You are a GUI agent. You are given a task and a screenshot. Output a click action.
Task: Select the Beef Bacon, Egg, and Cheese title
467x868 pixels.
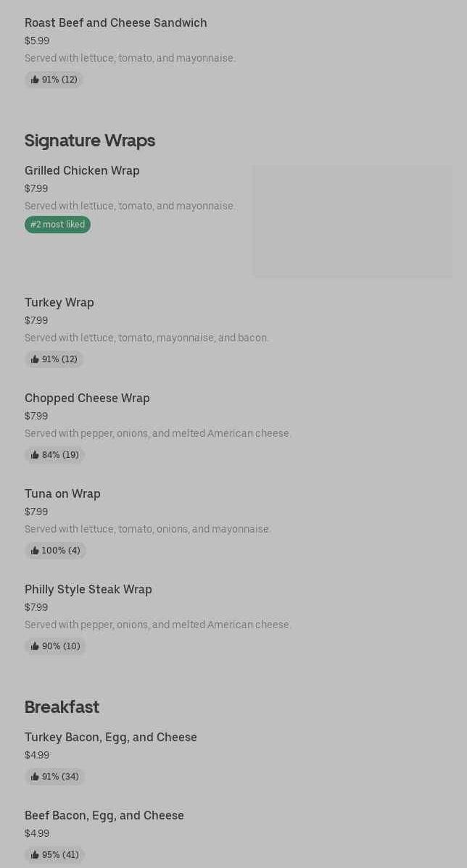click(104, 816)
